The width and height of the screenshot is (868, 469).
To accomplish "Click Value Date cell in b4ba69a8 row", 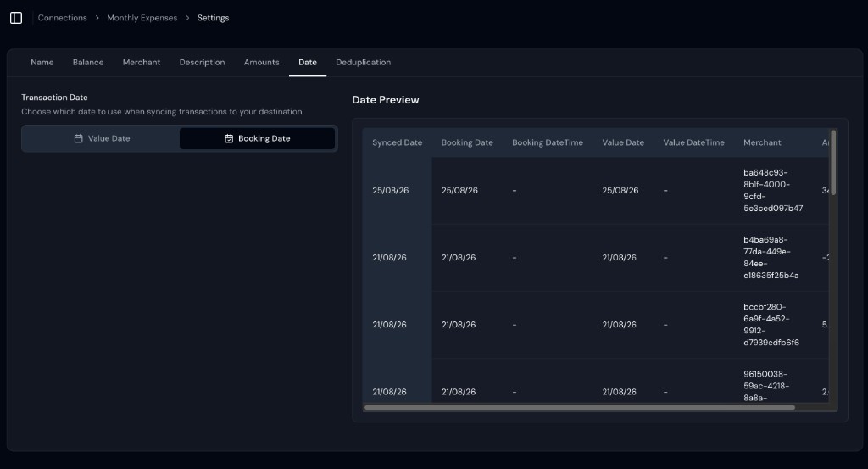I will coord(619,258).
